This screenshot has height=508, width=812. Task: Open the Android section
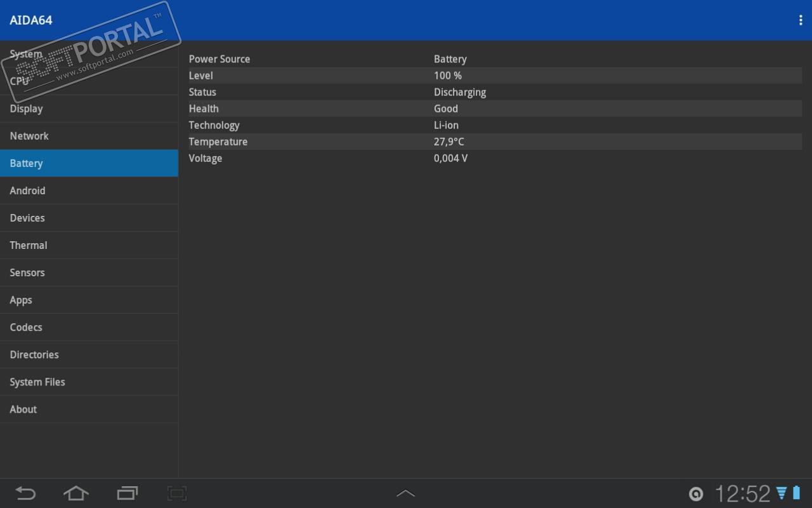click(89, 190)
